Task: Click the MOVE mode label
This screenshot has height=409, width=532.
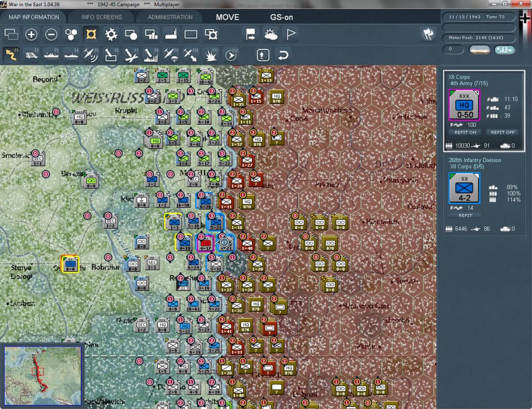Action: tap(228, 17)
